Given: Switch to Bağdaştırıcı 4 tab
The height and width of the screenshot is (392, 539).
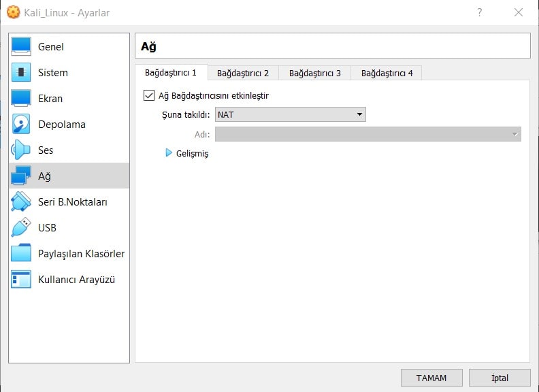Looking at the screenshot, I should (387, 73).
